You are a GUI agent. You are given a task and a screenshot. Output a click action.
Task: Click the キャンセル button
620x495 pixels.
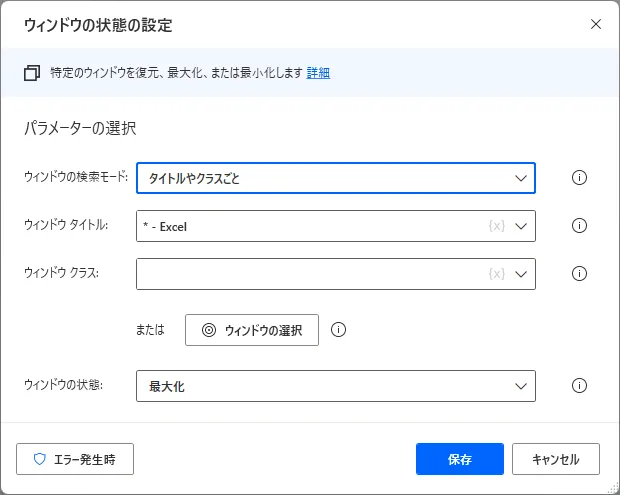point(555,459)
